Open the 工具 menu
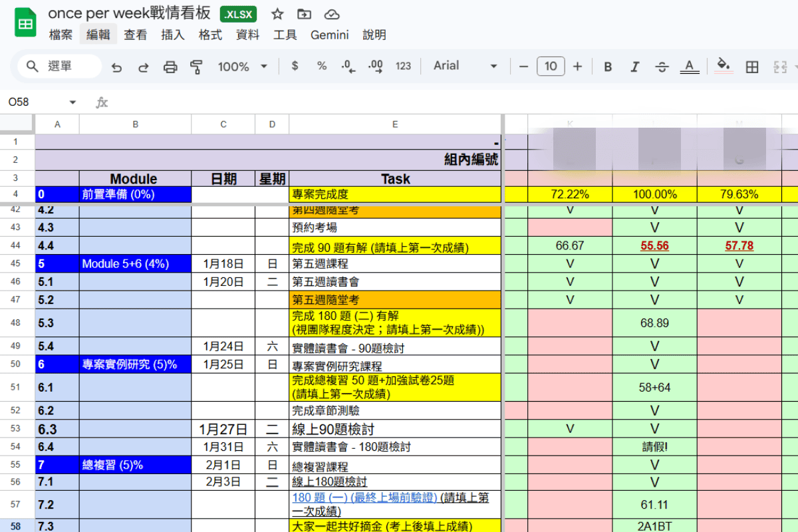The height and width of the screenshot is (532, 798). (285, 35)
